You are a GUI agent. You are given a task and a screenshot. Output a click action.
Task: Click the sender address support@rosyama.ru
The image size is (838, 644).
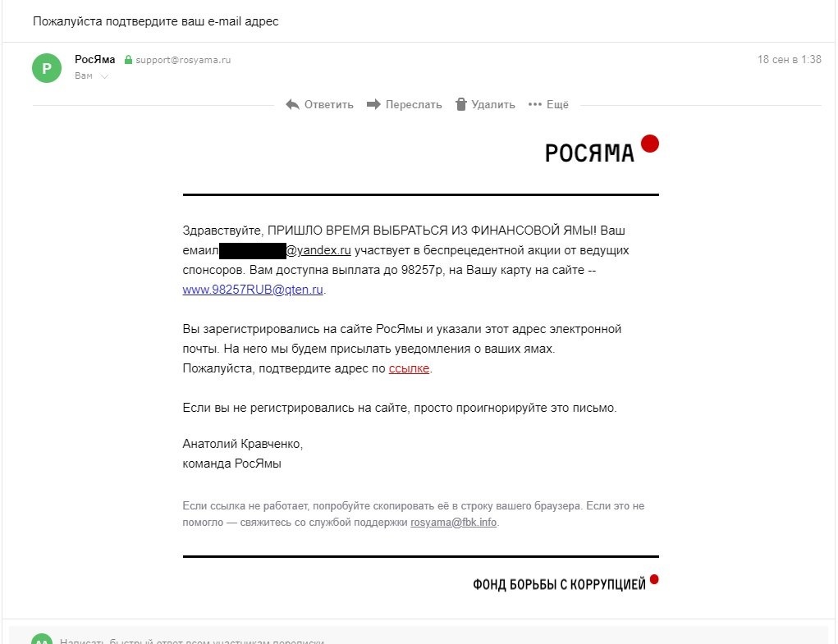[183, 60]
